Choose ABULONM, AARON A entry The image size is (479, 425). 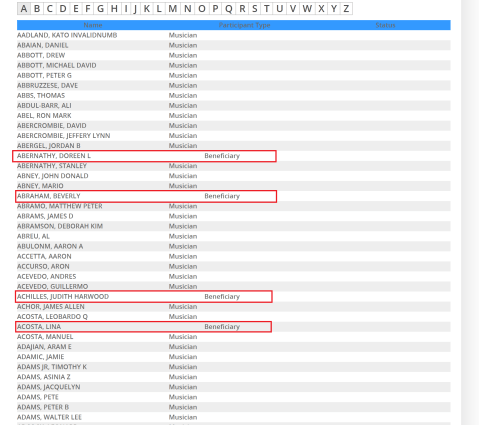pos(50,246)
